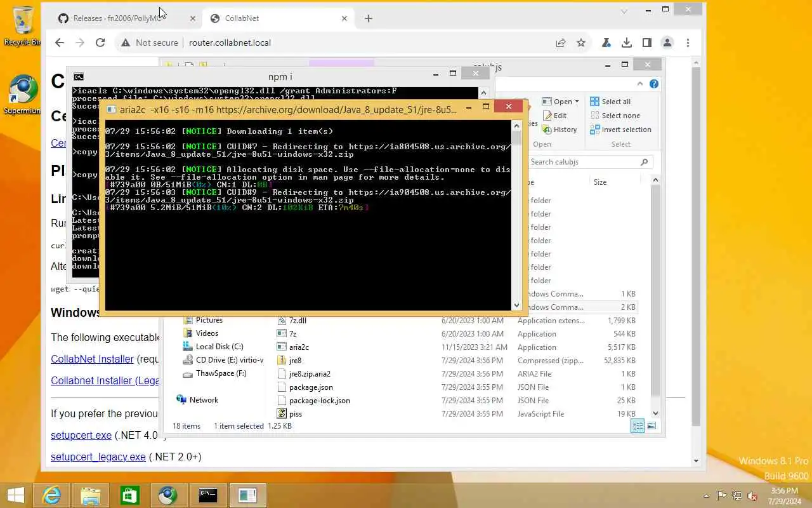Open File Explorer from the taskbar
The height and width of the screenshot is (508, 812).
pyautogui.click(x=91, y=495)
